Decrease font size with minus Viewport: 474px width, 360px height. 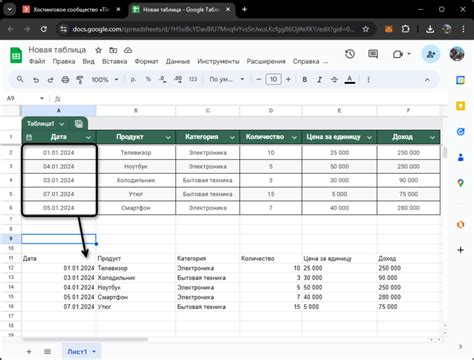click(259, 79)
